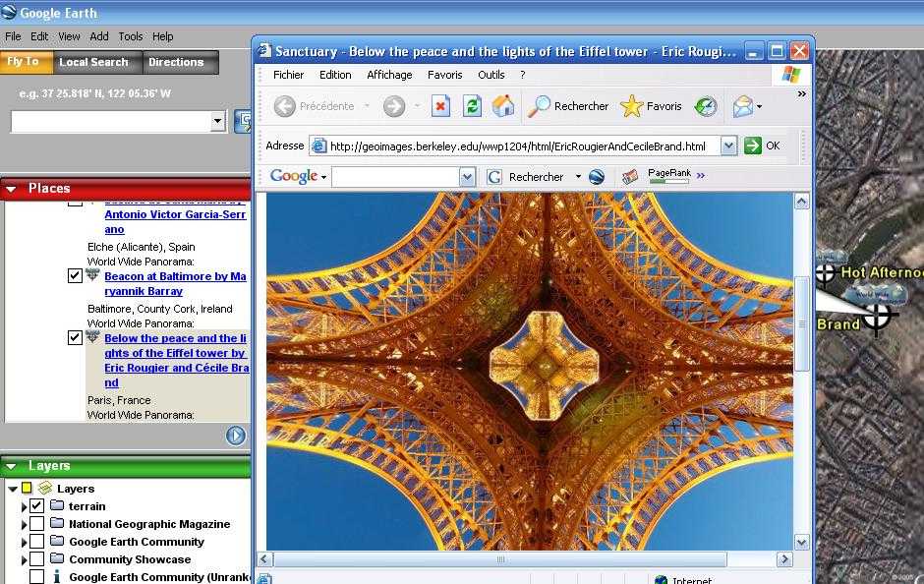Open Favoris star in browser toolbar
This screenshot has height=584, width=924.
point(632,106)
